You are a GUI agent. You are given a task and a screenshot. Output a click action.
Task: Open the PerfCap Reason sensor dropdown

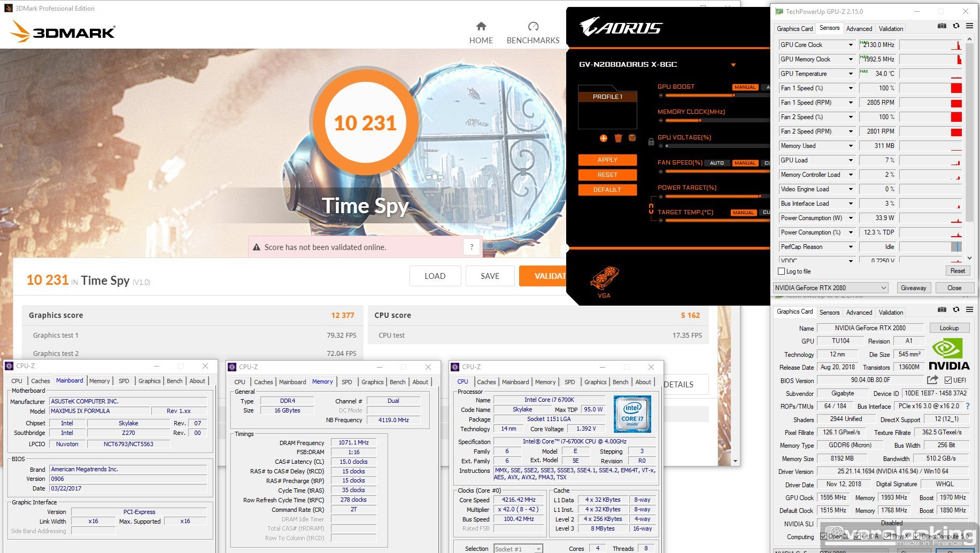click(851, 247)
